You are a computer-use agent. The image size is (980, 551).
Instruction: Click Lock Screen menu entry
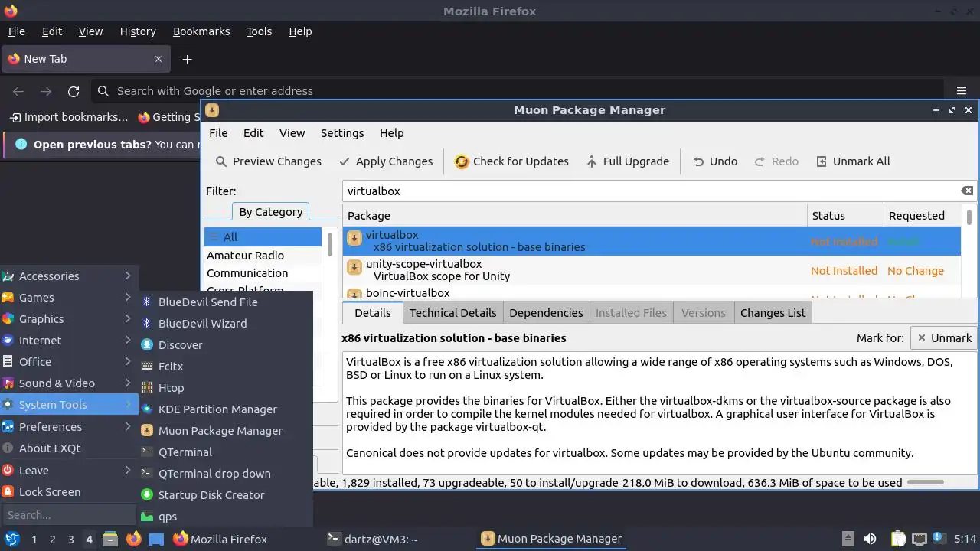69,492
